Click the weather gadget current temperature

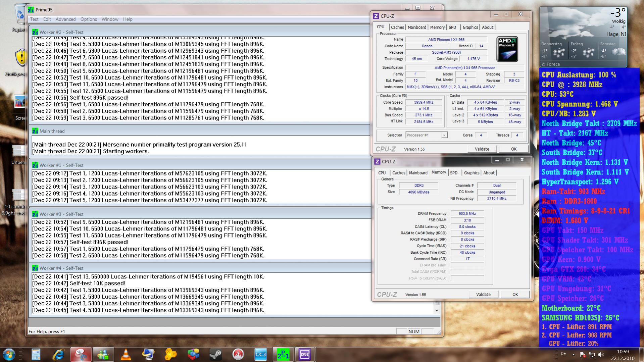coord(618,13)
